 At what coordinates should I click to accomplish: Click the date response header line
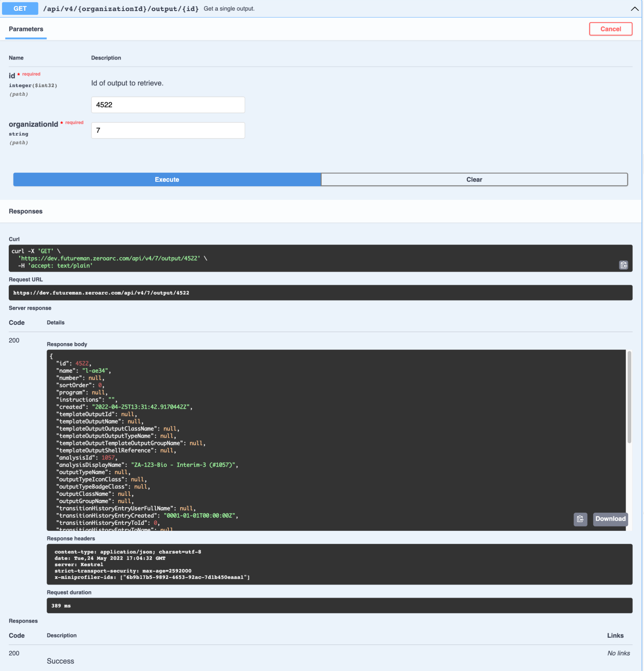(x=110, y=558)
